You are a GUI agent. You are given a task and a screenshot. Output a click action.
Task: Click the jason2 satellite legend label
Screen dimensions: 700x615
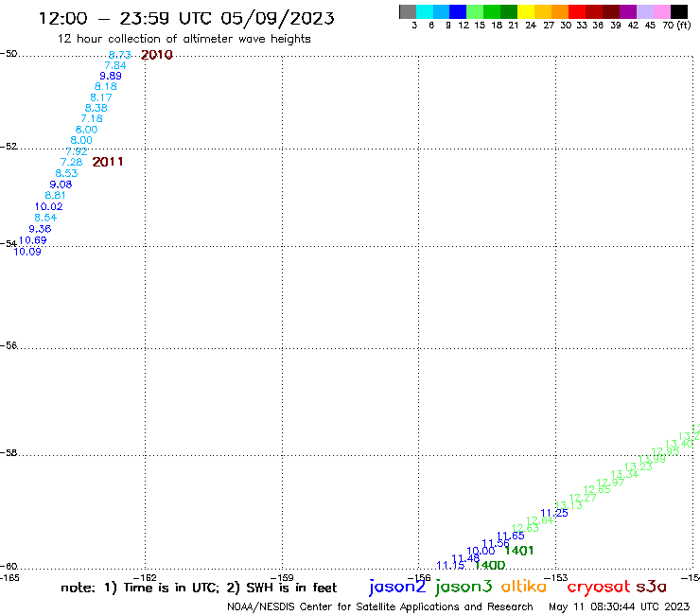tap(397, 587)
